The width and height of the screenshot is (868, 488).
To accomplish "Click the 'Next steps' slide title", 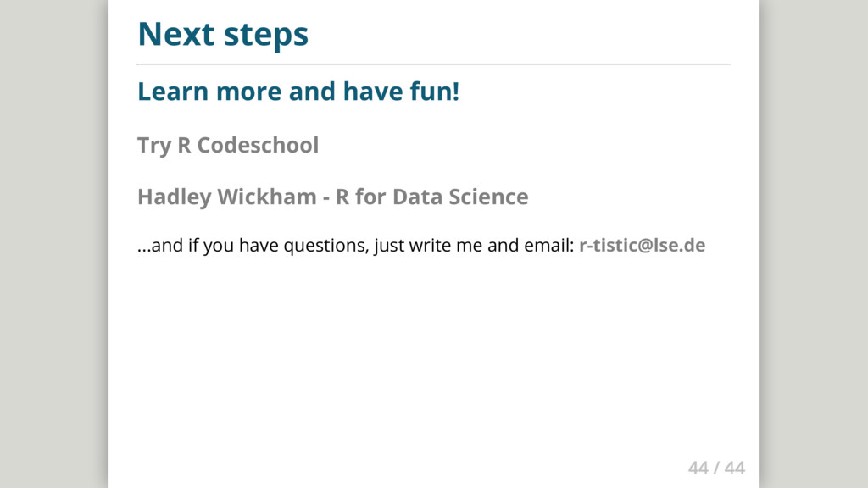I will coord(223,35).
